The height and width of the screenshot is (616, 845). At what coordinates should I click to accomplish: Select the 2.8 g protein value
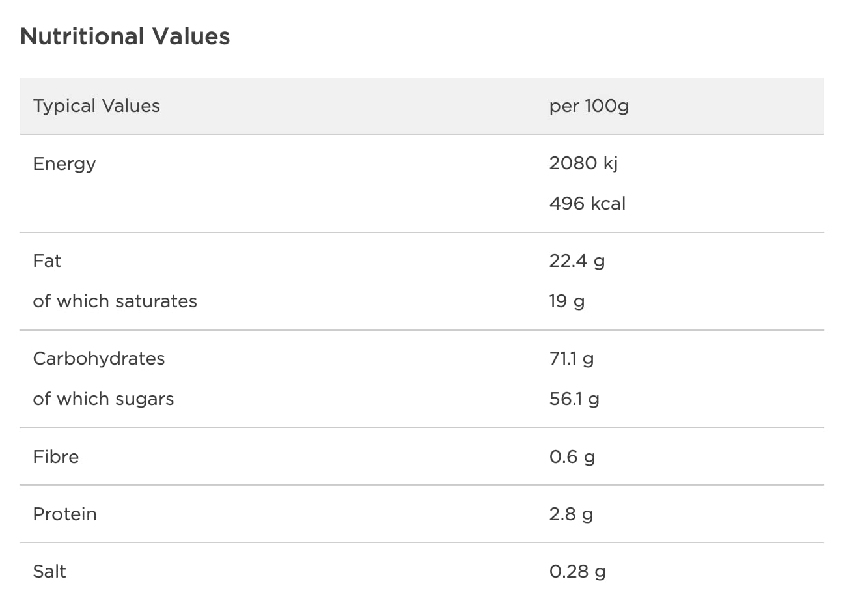click(570, 514)
